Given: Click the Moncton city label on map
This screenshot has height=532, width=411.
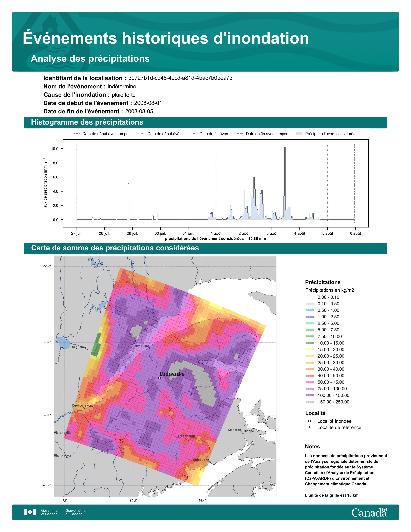Looking at the screenshot, I should click(x=235, y=430).
